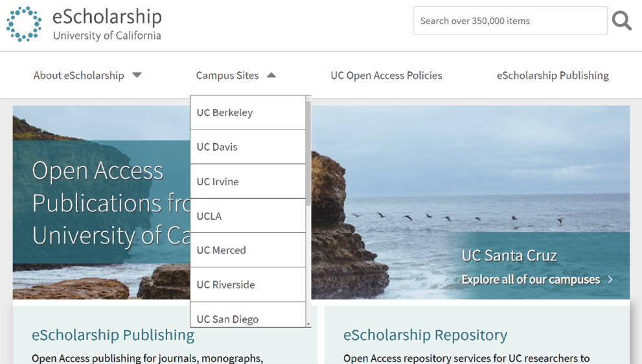Click the dropdown scrollbar down arrow

point(308,324)
